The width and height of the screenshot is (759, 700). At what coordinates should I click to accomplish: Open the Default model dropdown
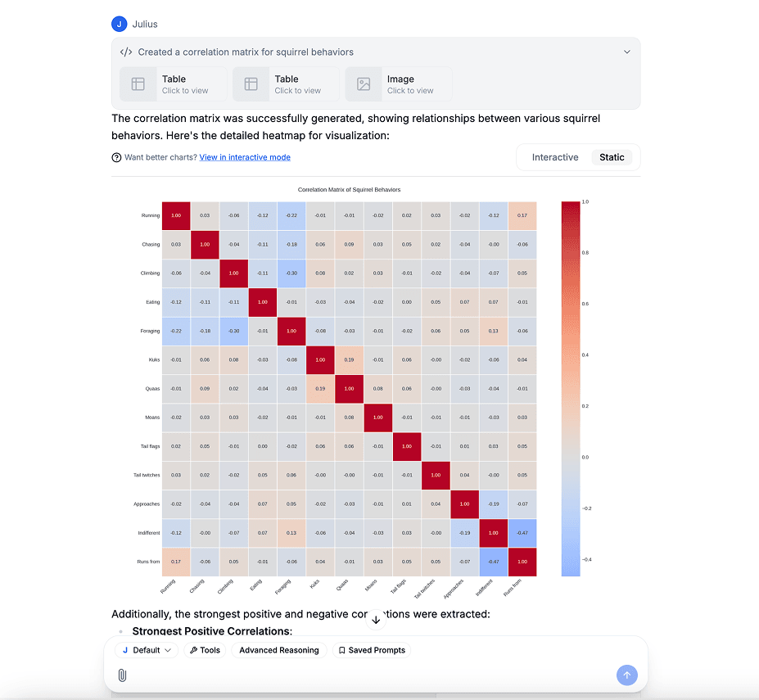146,649
